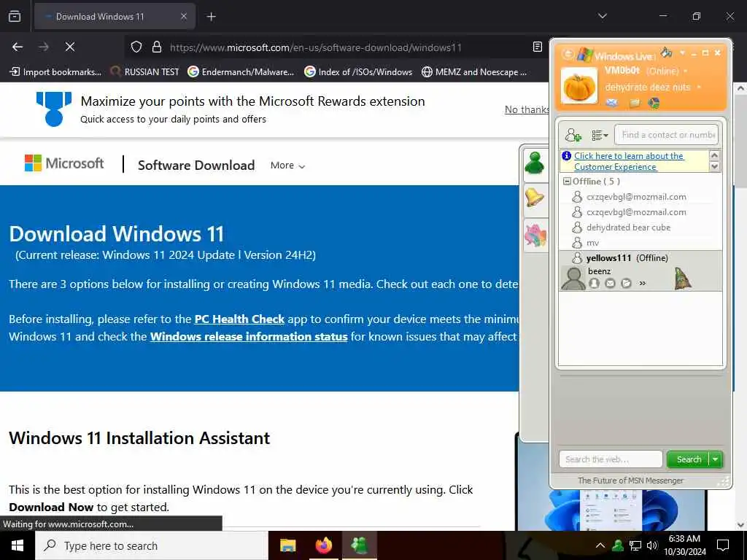Click the grey avatar picture of yellows111
This screenshot has height=560, width=747.
573,278
